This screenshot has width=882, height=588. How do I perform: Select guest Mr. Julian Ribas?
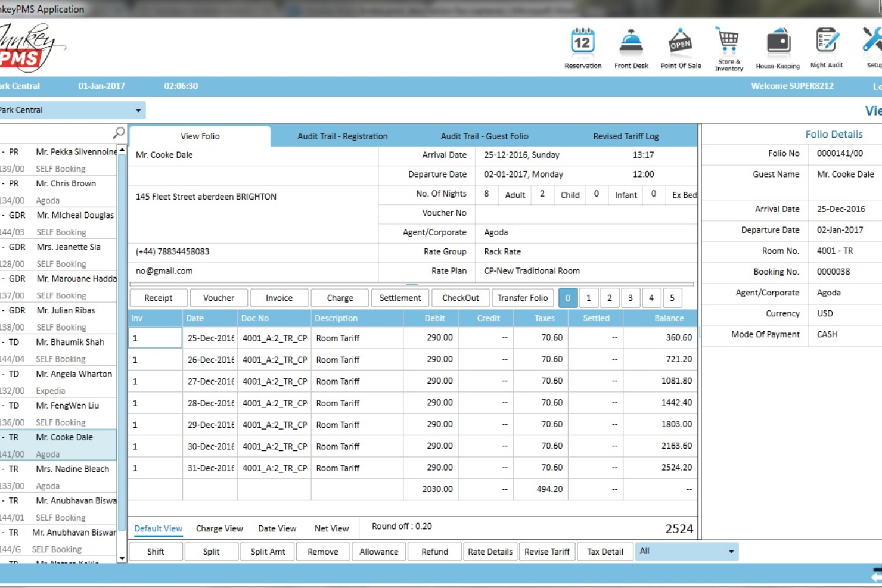58,318
